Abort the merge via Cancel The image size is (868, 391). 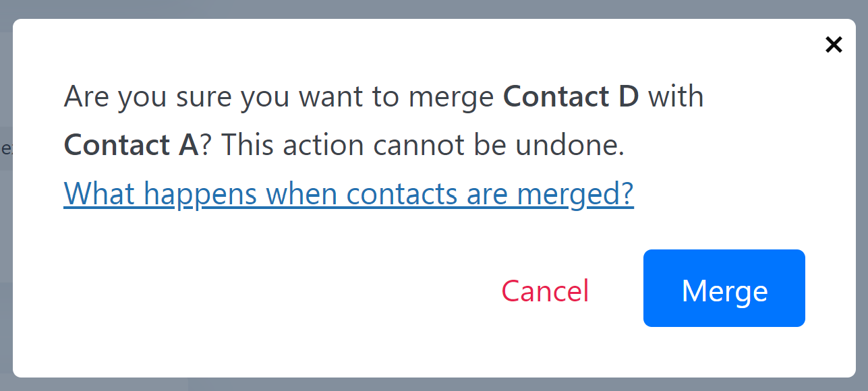[x=545, y=291]
